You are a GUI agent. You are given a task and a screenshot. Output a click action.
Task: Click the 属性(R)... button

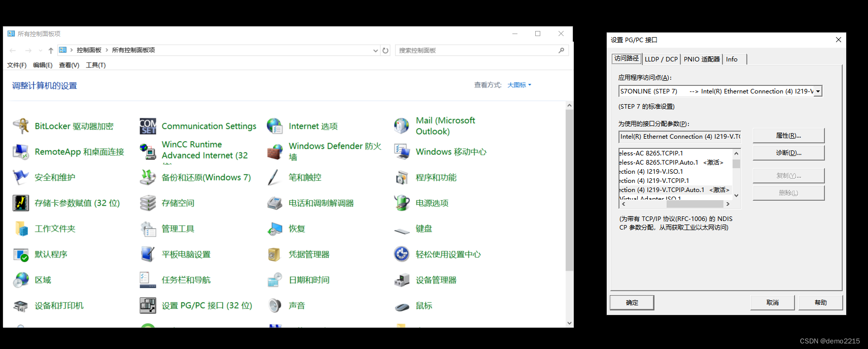click(788, 136)
